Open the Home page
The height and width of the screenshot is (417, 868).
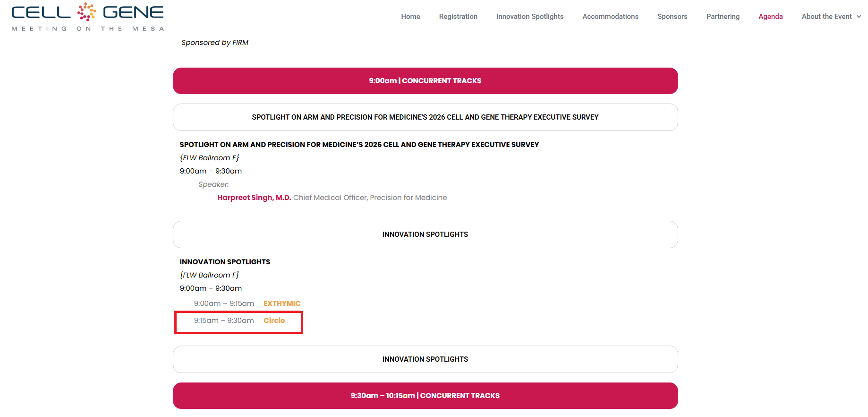(410, 17)
